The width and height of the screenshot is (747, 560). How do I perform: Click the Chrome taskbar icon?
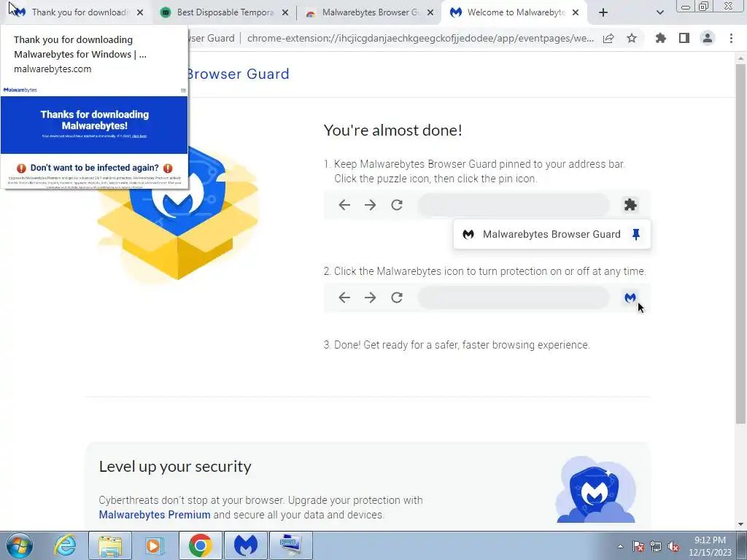[x=200, y=545]
